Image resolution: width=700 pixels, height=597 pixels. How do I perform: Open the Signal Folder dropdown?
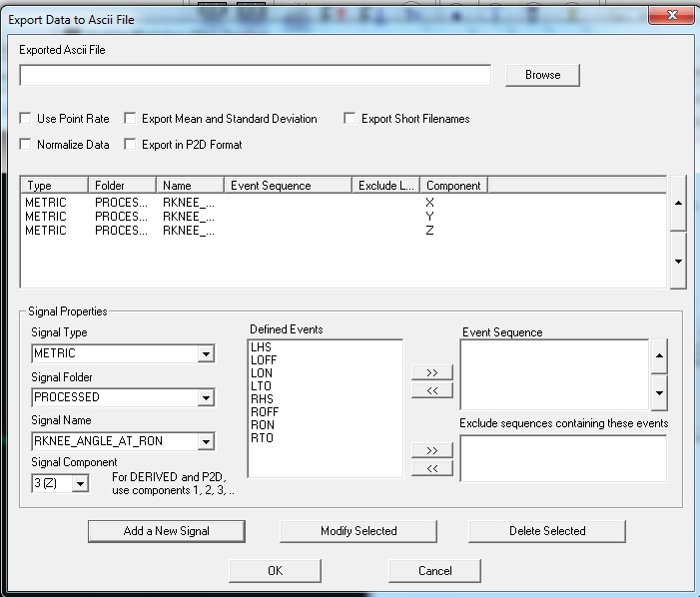206,397
